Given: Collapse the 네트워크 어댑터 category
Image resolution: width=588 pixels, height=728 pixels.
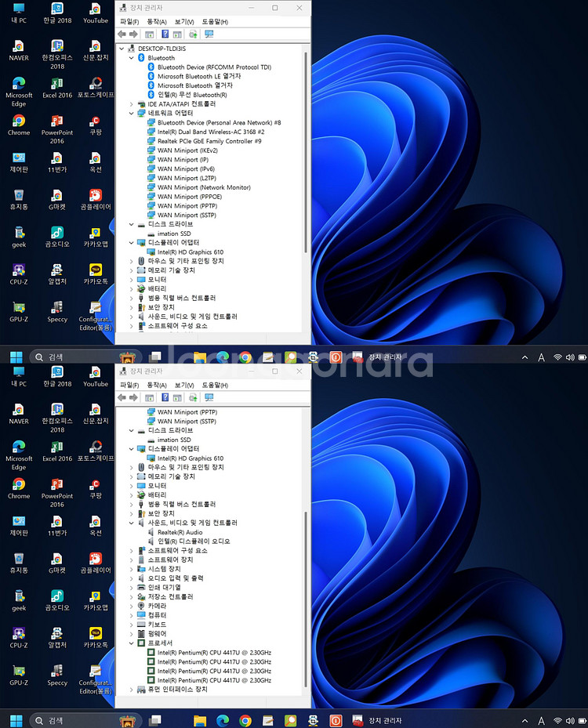Looking at the screenshot, I should (132, 114).
